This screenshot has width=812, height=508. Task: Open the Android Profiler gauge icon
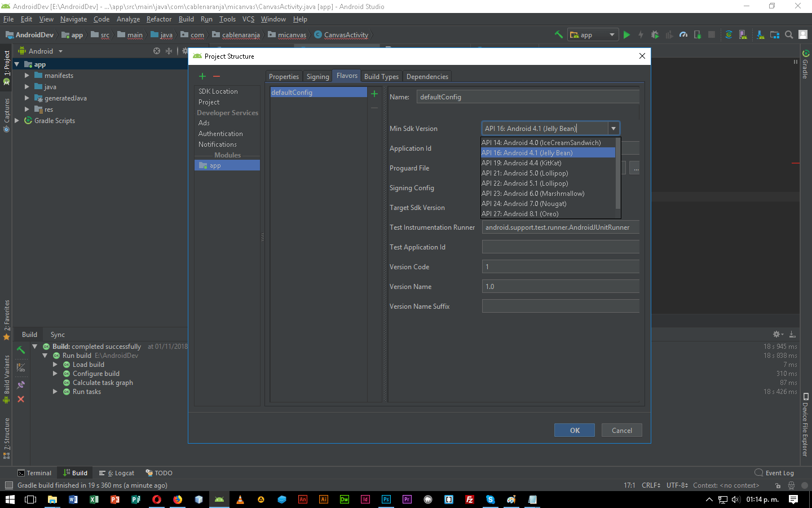point(683,34)
